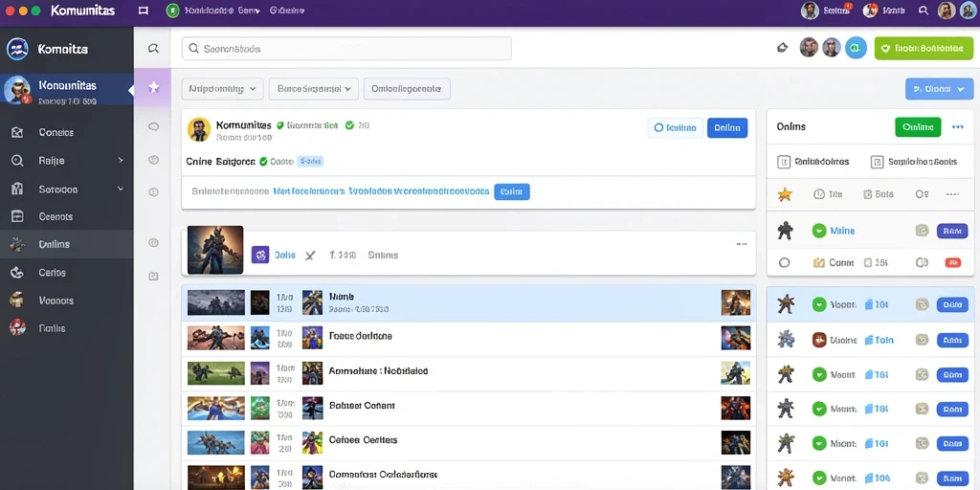Click the green button in the Onlims panel header
980x490 pixels.
tap(918, 127)
